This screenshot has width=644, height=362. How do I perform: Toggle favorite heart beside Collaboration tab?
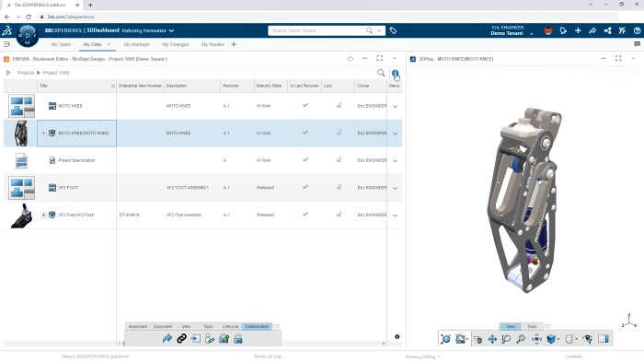(x=277, y=326)
